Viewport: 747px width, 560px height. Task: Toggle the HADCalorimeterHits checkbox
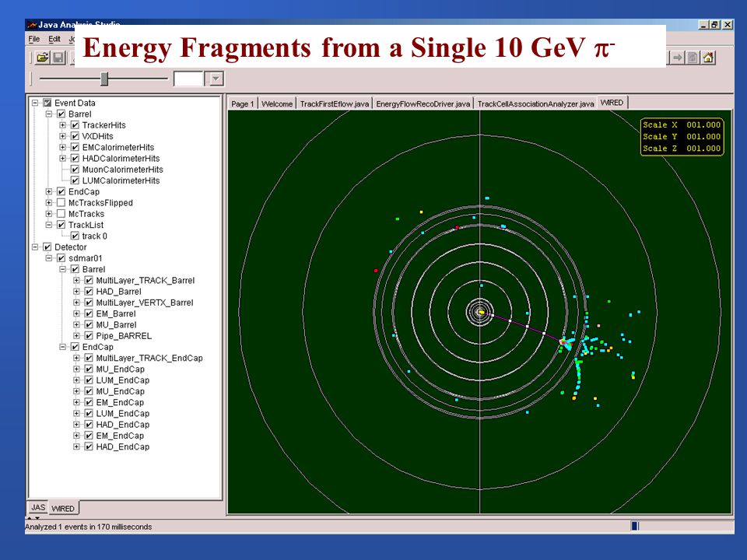[x=75, y=159]
